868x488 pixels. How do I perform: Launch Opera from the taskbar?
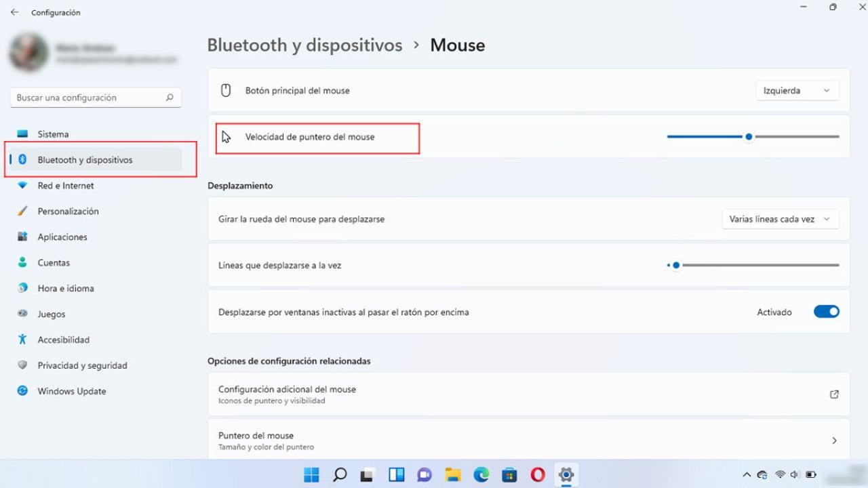tap(538, 475)
